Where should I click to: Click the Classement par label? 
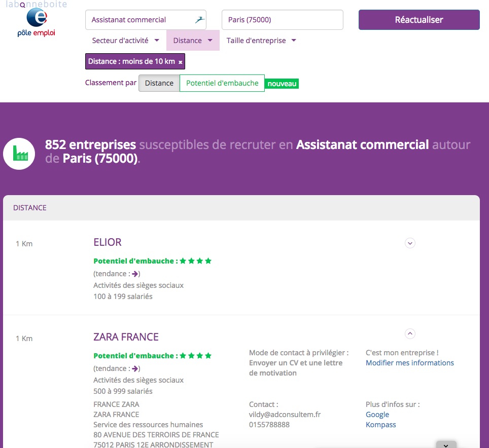(x=111, y=83)
